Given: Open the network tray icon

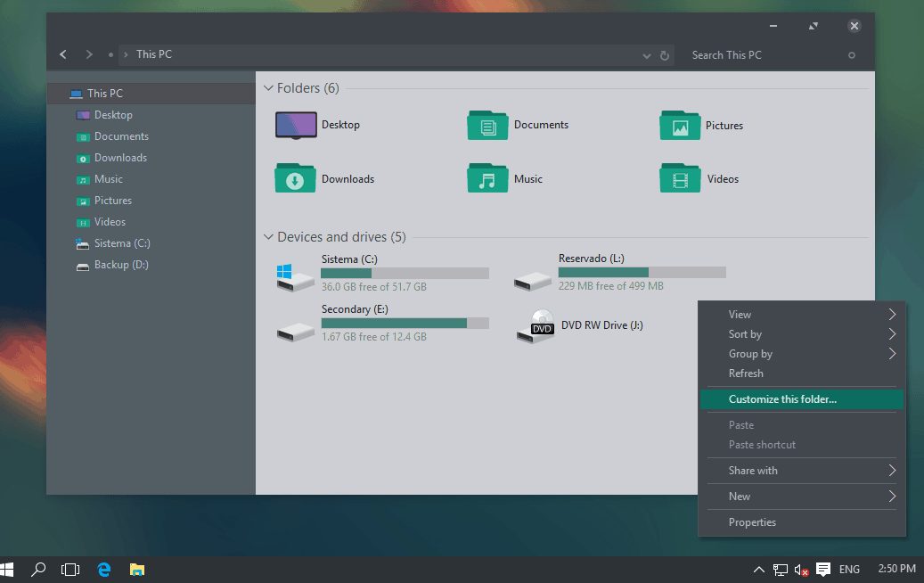Looking at the screenshot, I should coord(781,570).
